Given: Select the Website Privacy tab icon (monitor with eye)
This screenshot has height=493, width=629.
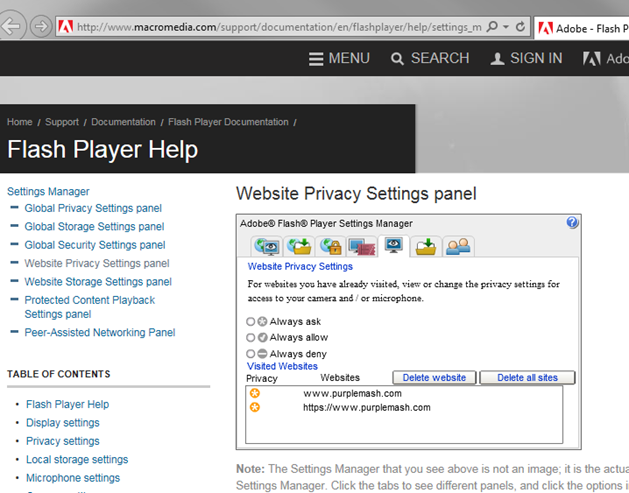Looking at the screenshot, I should [394, 245].
